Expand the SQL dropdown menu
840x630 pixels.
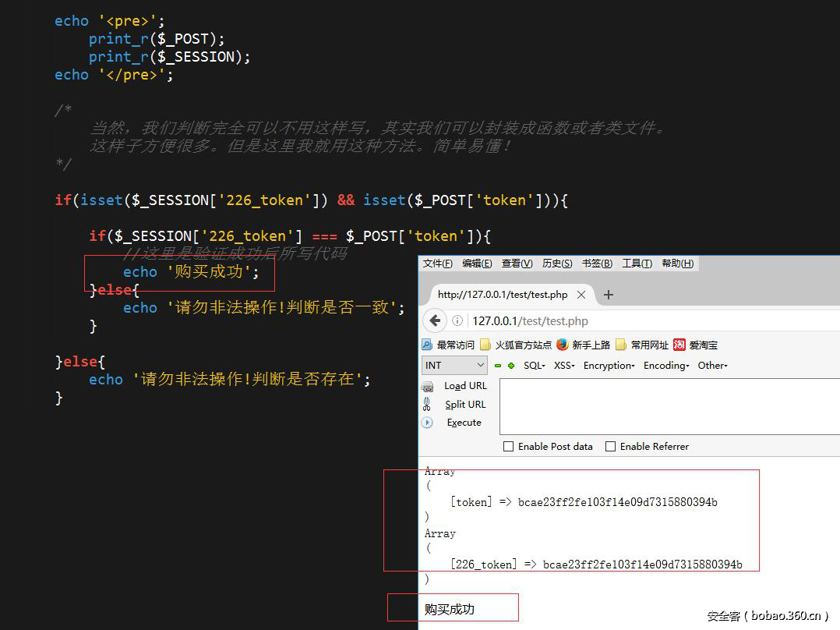click(x=534, y=366)
